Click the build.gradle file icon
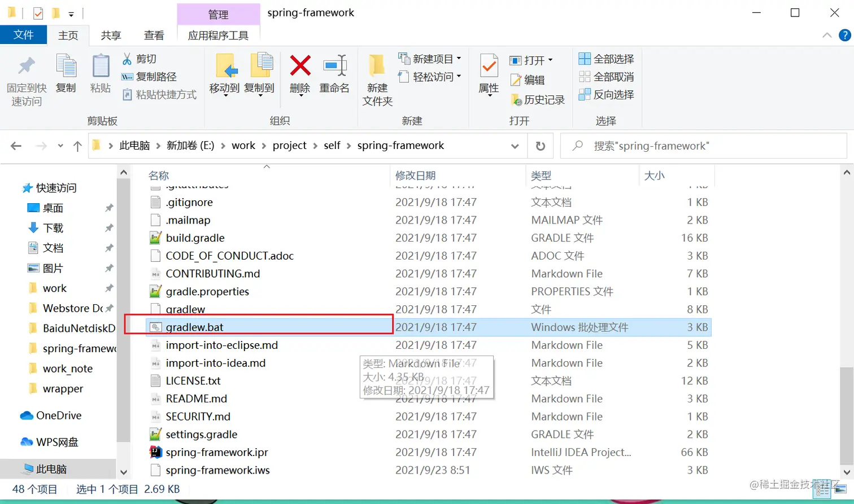Viewport: 854px width, 504px height. (x=155, y=238)
